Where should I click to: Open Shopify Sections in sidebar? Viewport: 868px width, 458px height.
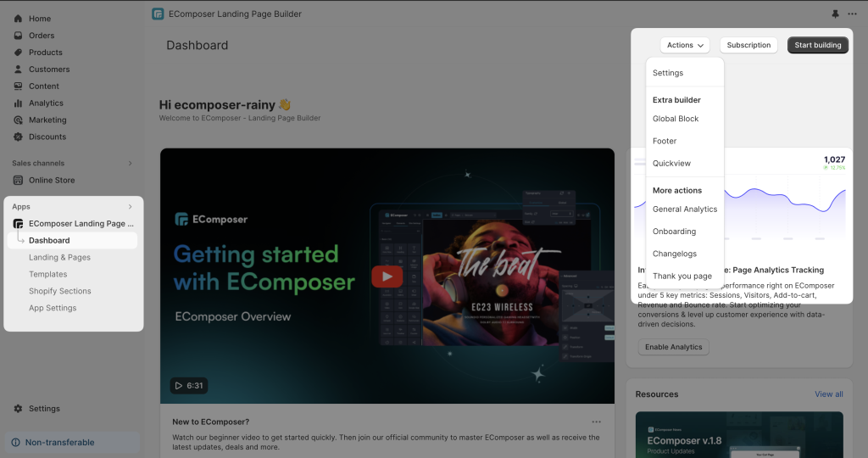point(60,291)
